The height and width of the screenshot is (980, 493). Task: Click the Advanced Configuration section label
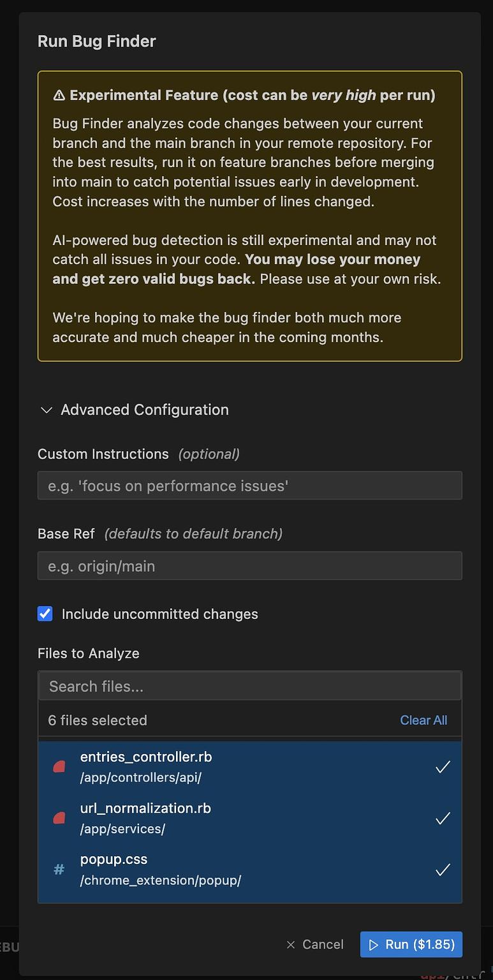[x=145, y=410]
